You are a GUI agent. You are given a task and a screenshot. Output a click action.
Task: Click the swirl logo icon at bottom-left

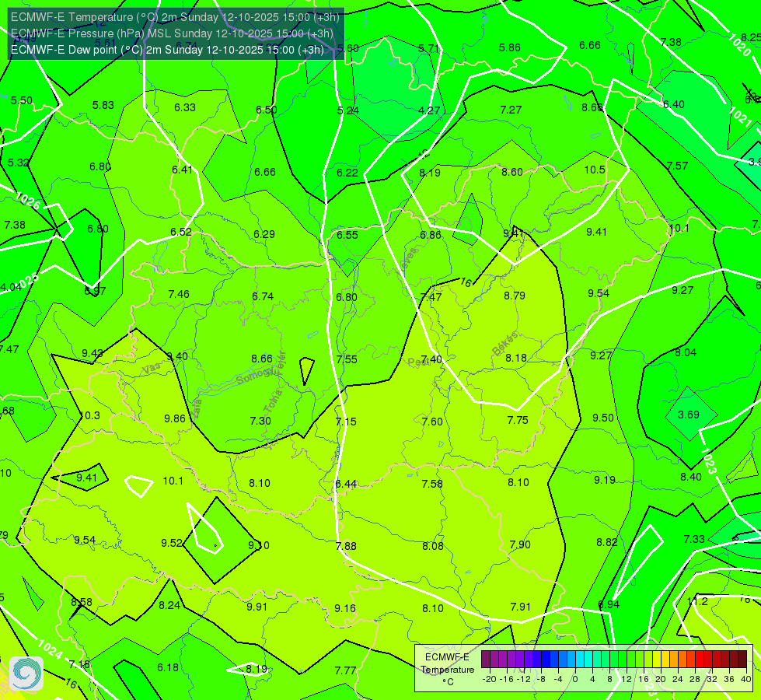click(x=26, y=674)
